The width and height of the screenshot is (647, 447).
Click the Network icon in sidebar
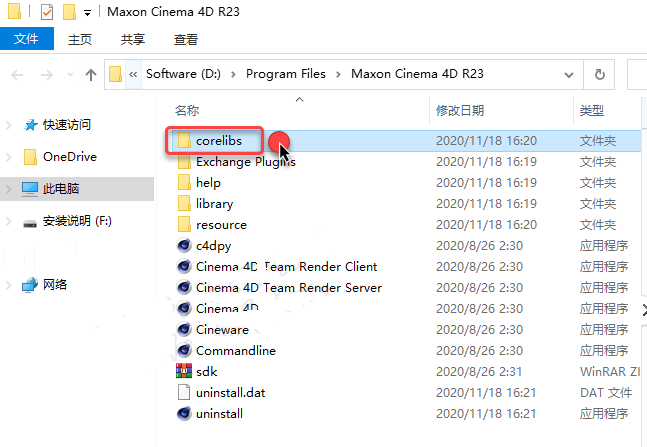coord(30,285)
